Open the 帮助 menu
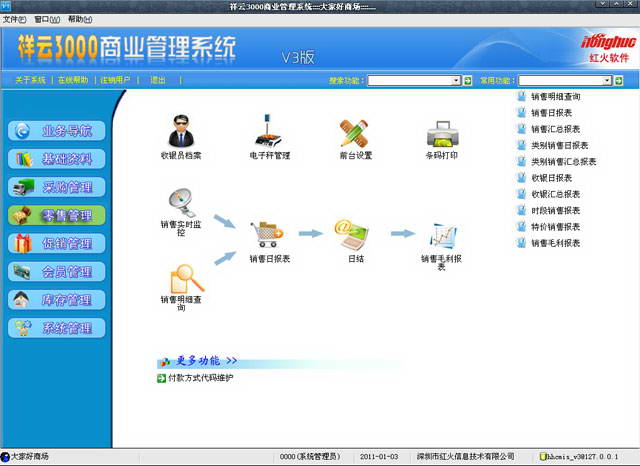 [80, 19]
